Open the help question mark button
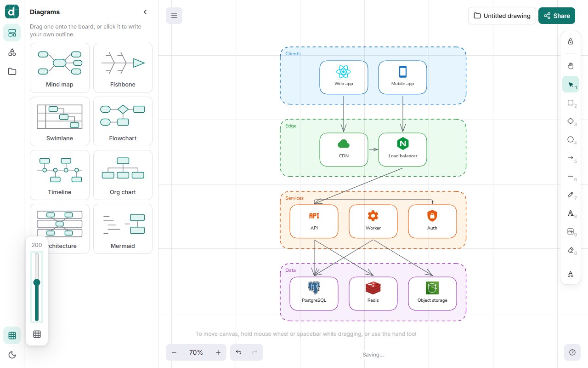 tap(572, 352)
